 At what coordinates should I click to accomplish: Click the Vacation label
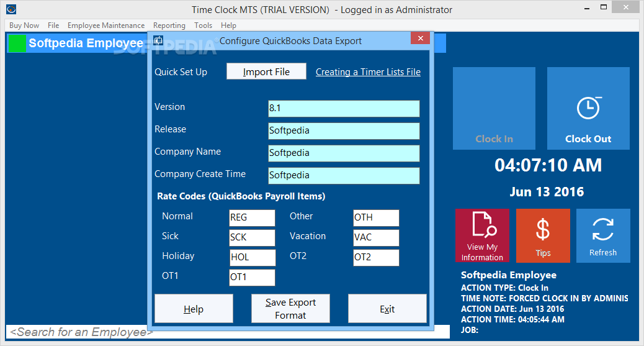(308, 236)
